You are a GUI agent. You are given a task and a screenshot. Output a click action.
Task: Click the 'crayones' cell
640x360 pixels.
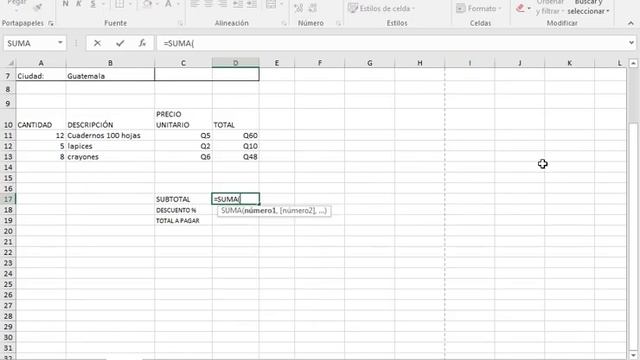110,157
